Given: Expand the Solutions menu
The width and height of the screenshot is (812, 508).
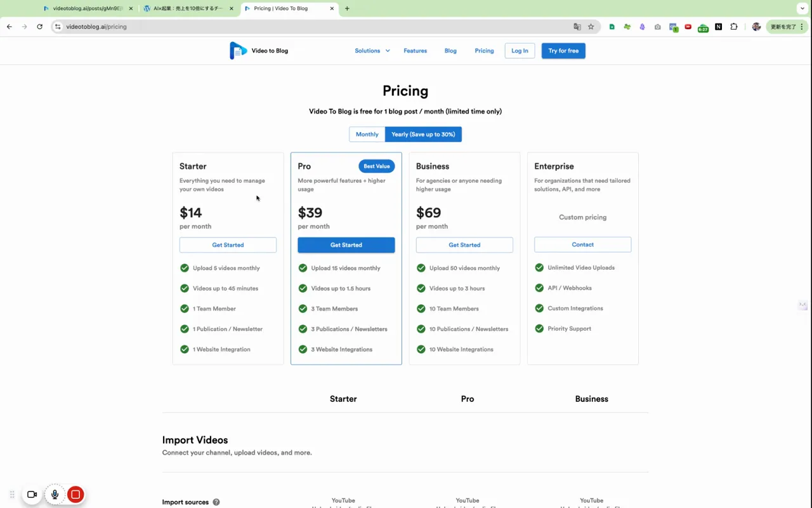Looking at the screenshot, I should point(372,51).
